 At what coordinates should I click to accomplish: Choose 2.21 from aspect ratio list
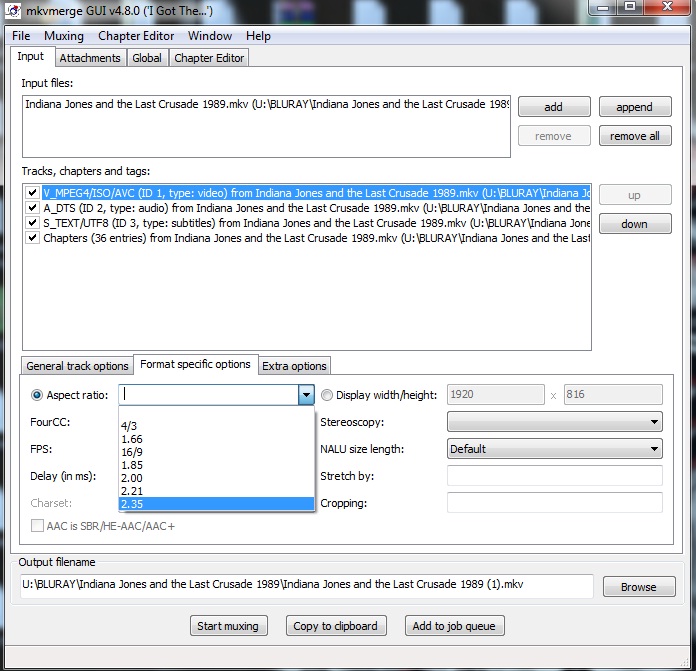(x=217, y=491)
